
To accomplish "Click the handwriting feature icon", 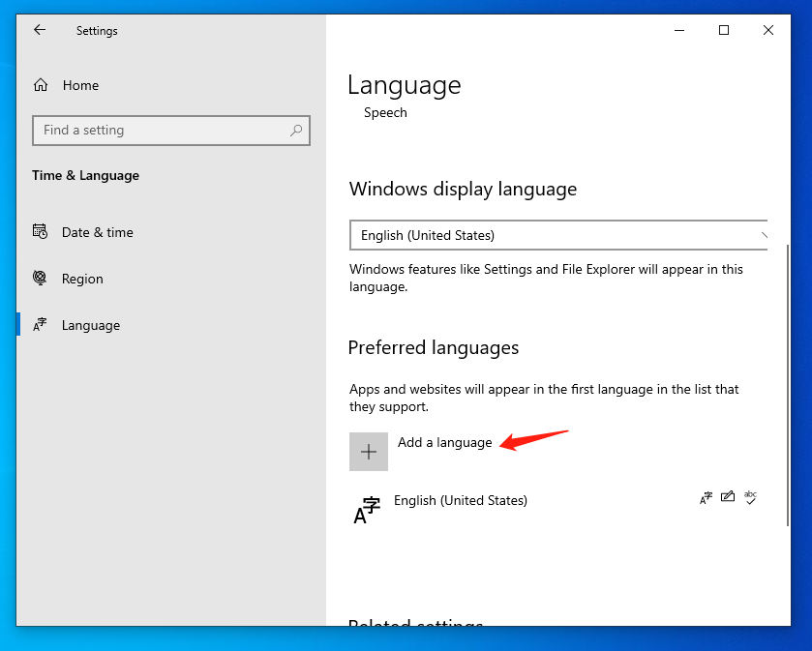I will coord(727,497).
